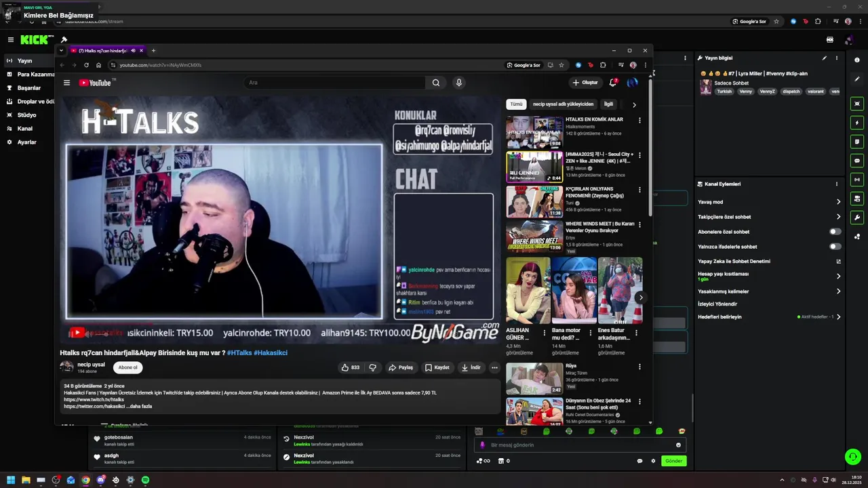
Task: Open the Windows Start menu
Action: 11,480
